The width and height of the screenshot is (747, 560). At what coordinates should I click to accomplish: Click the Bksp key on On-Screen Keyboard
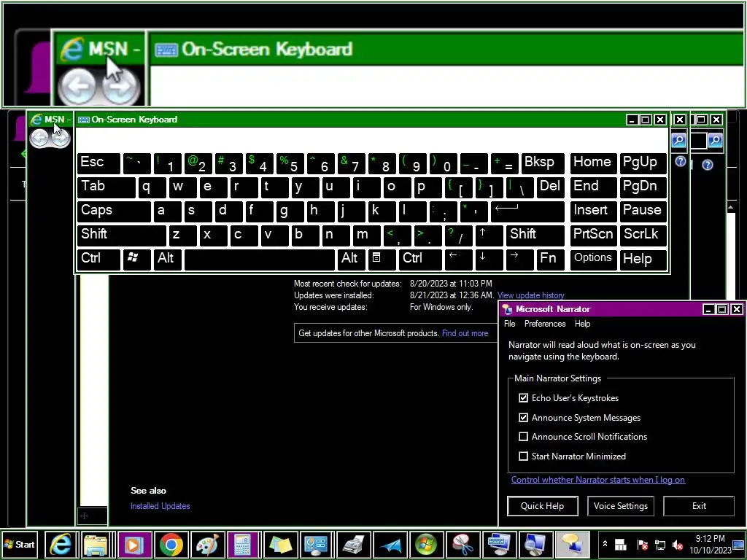543,163
